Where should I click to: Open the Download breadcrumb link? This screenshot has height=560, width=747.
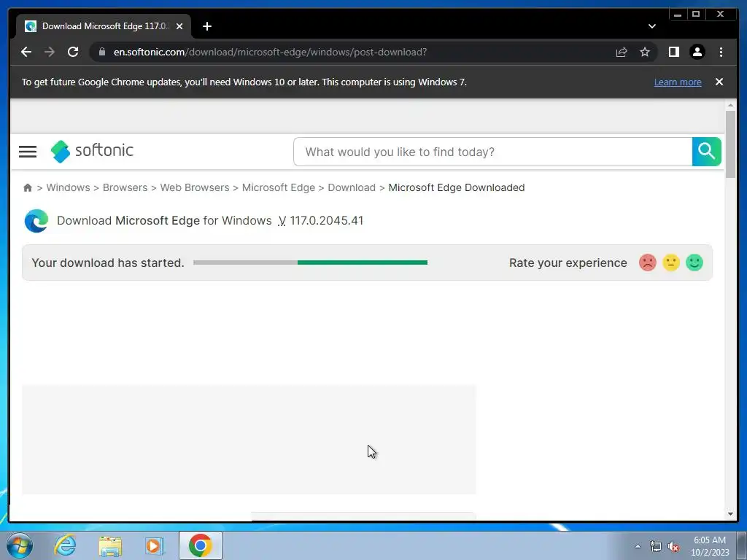(x=352, y=187)
